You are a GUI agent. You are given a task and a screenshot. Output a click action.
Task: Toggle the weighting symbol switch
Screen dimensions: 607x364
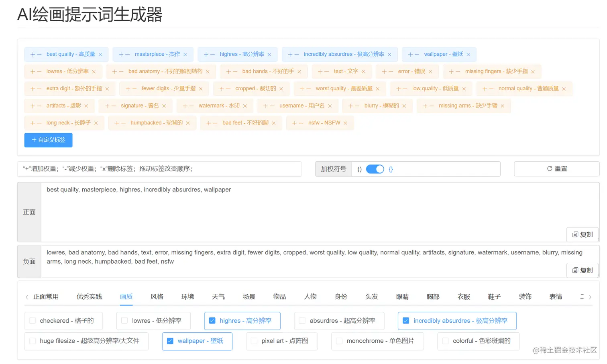click(x=375, y=169)
